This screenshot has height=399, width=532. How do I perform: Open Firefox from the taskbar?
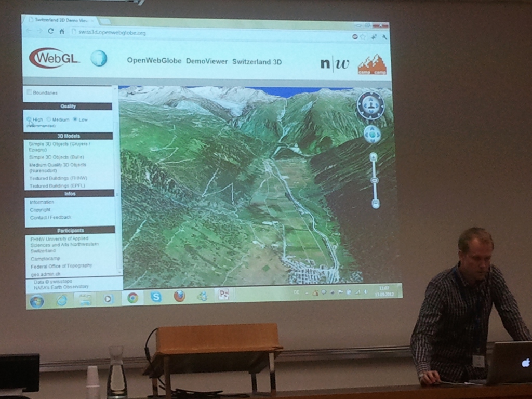pos(179,296)
